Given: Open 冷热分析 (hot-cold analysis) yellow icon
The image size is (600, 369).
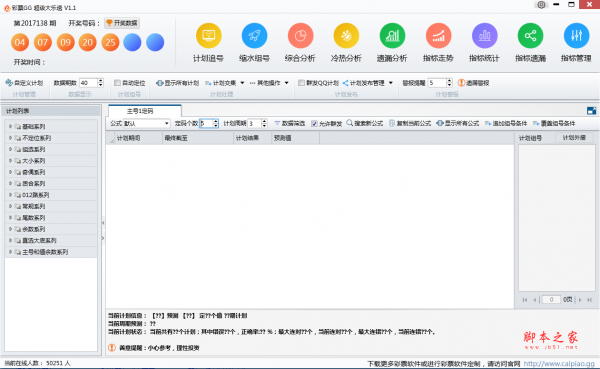Looking at the screenshot, I should pyautogui.click(x=346, y=36).
